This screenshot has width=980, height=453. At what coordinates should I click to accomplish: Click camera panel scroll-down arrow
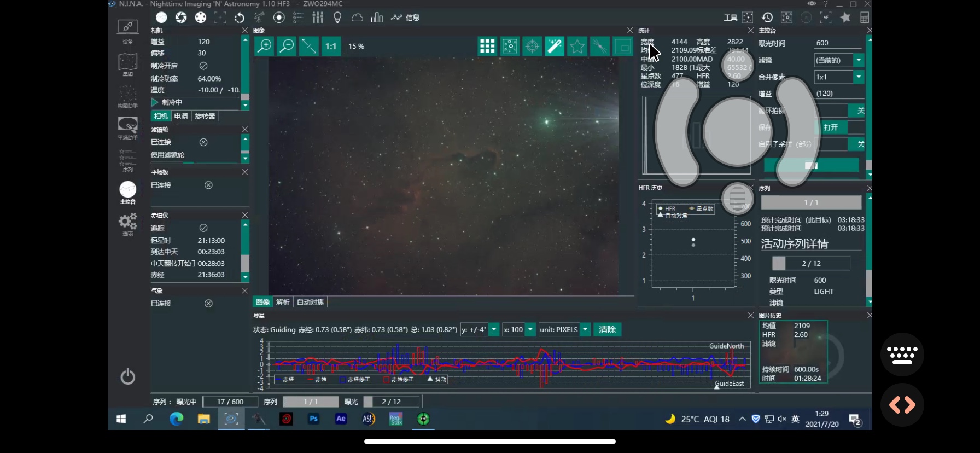coord(245,105)
